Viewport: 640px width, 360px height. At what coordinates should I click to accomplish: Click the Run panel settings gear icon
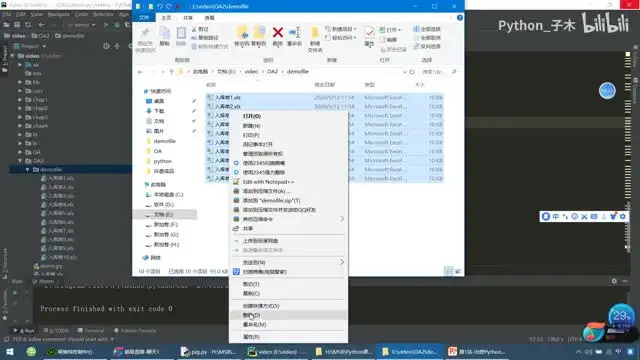(614, 281)
